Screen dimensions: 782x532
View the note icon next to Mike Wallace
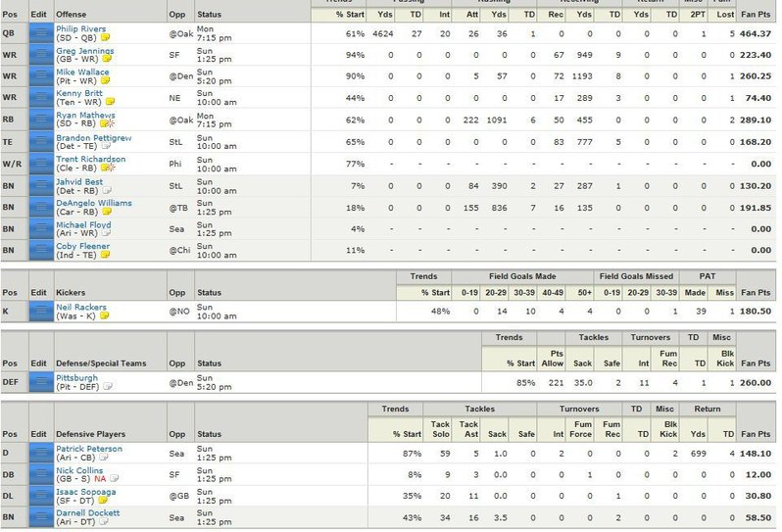[x=105, y=80]
